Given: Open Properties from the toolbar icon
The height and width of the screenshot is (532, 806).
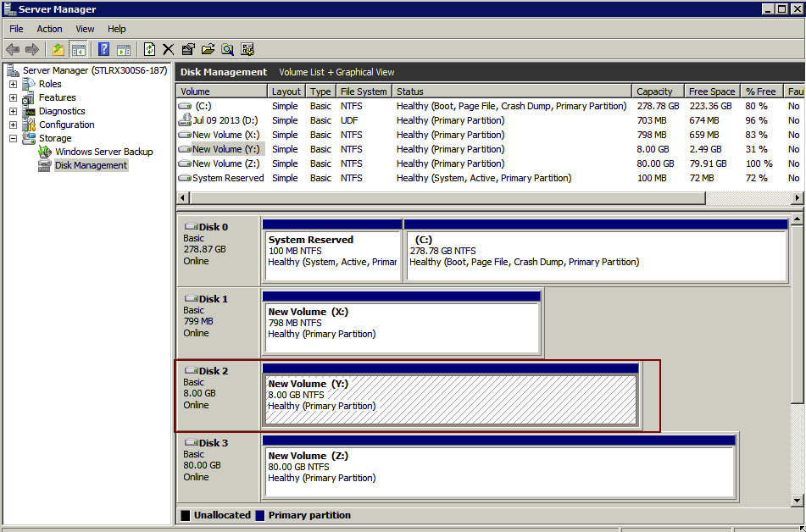Looking at the screenshot, I should 188,49.
